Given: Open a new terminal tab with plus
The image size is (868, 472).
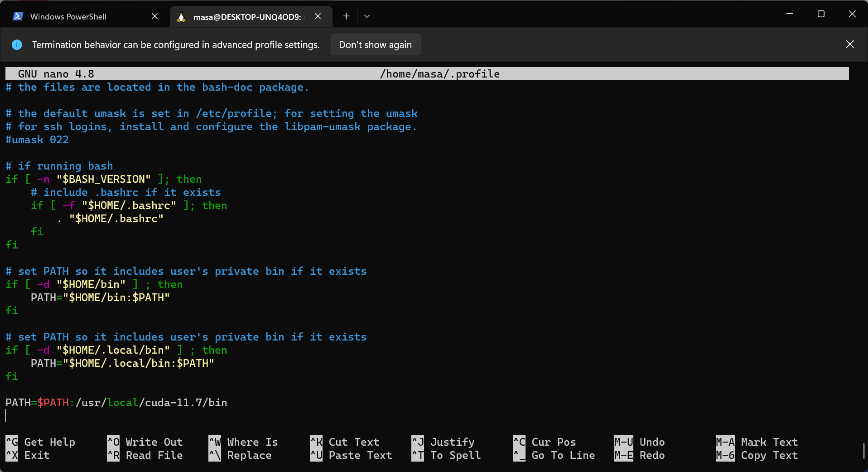Looking at the screenshot, I should click(346, 16).
